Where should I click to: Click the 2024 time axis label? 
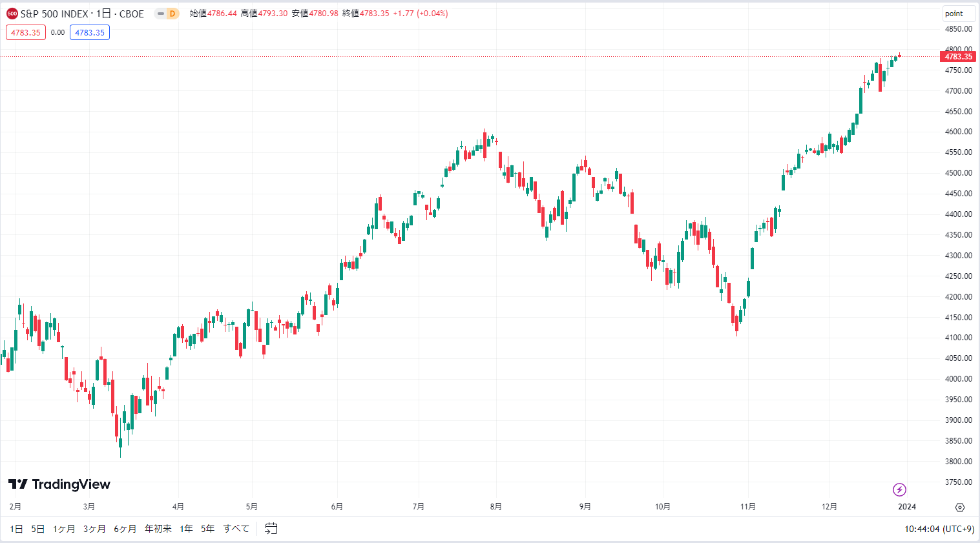pyautogui.click(x=907, y=507)
